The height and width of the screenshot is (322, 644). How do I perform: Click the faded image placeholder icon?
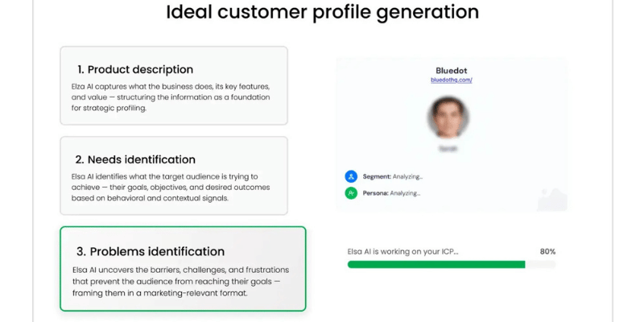[552, 199]
